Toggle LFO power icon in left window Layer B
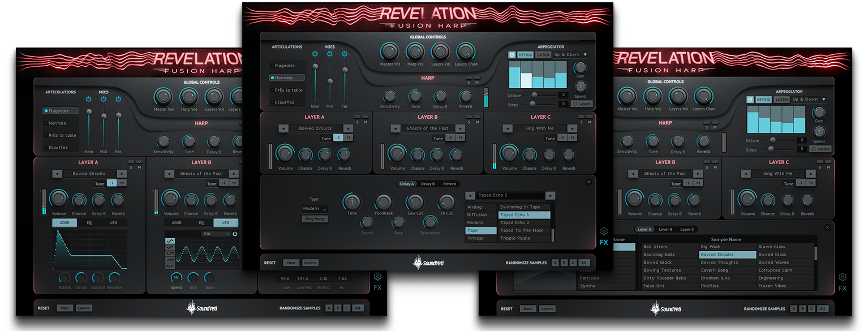868x331 pixels. 235,234
